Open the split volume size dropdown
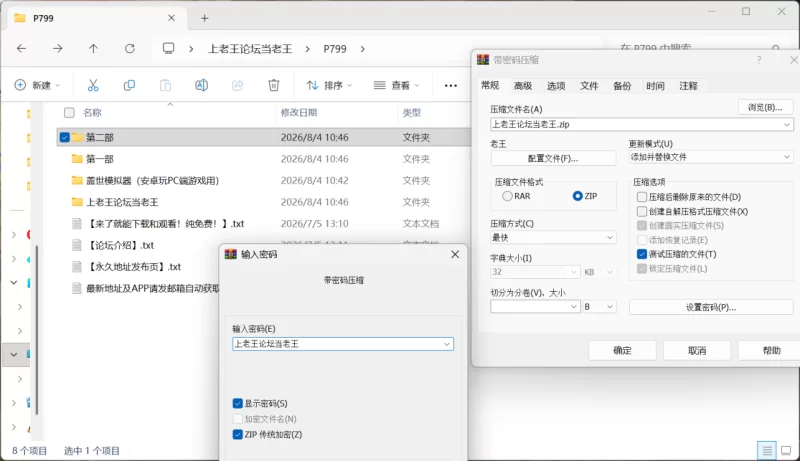Viewport: 800px width, 461px height. click(x=573, y=306)
